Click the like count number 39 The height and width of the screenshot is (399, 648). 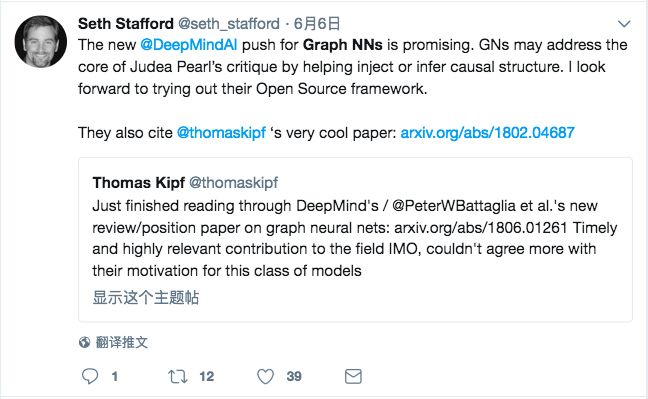point(294,376)
